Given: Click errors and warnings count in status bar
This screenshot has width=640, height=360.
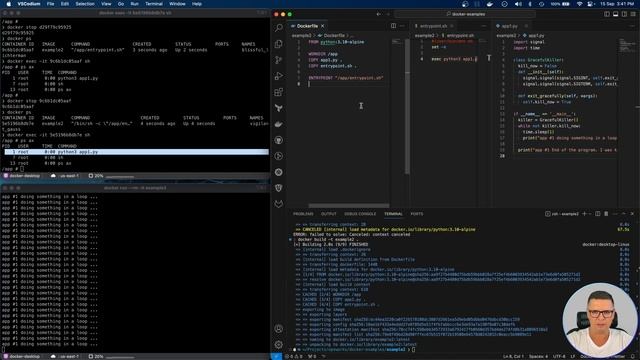Looking at the screenshot, I should pos(293,356).
